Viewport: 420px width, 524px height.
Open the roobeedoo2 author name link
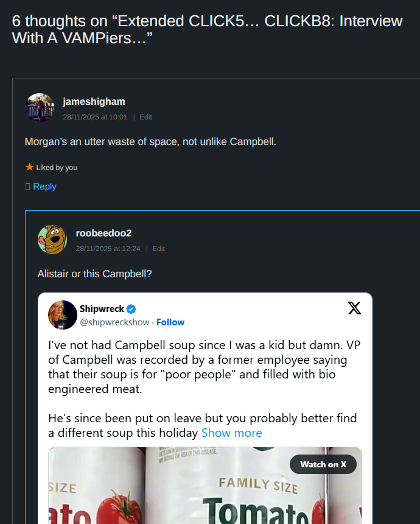(x=103, y=233)
